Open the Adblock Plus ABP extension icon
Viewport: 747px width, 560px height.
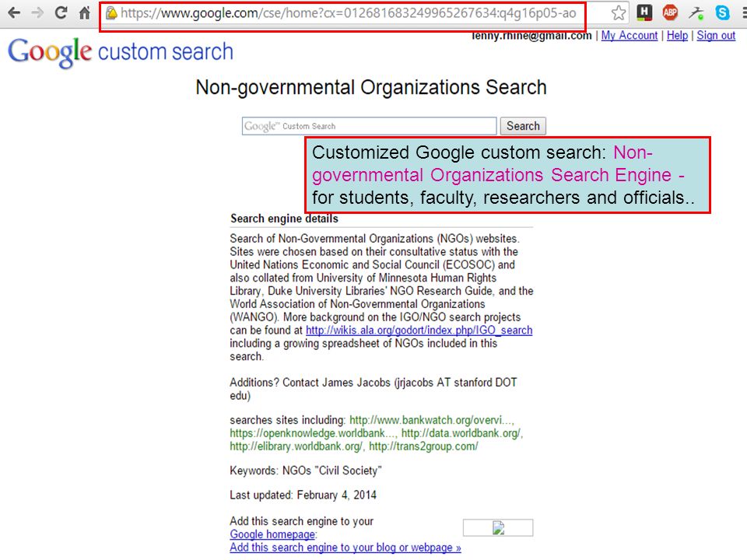point(670,12)
